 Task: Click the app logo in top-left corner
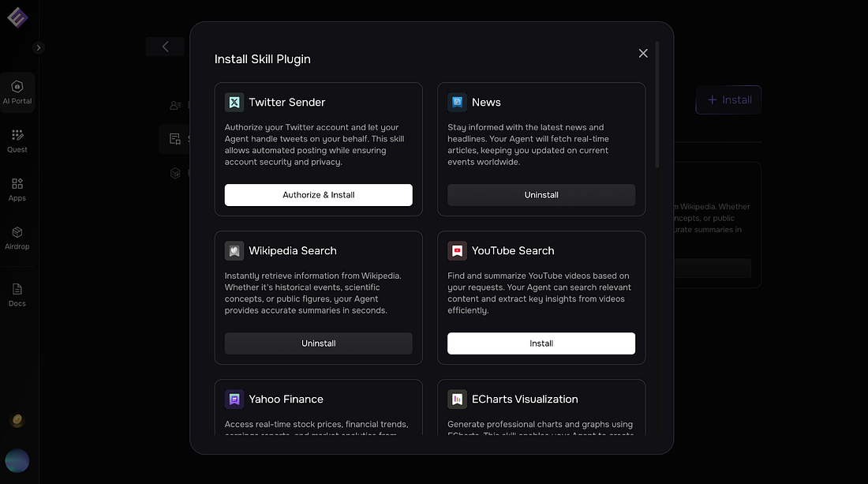coord(17,17)
